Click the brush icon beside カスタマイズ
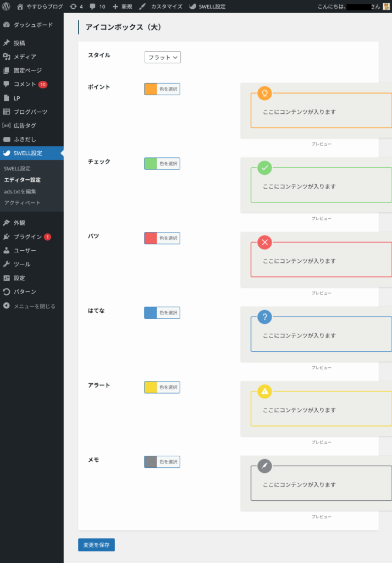Viewport: 392px width, 563px height. (x=142, y=7)
